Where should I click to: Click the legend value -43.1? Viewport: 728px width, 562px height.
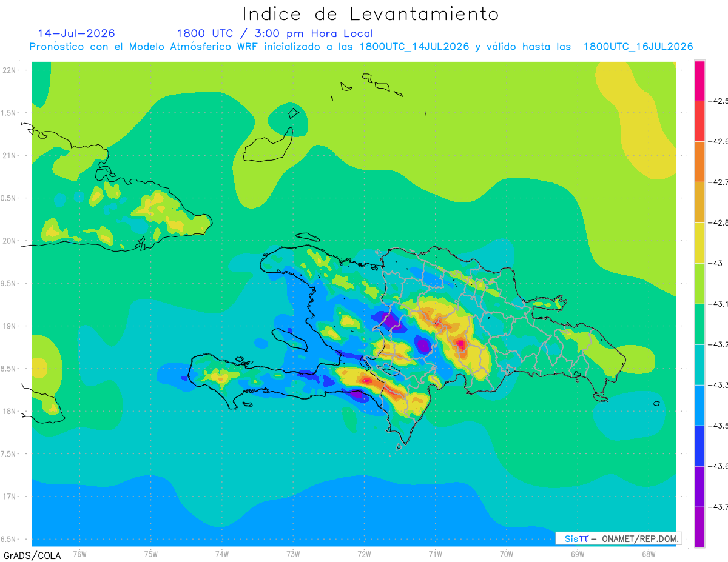[719, 304]
